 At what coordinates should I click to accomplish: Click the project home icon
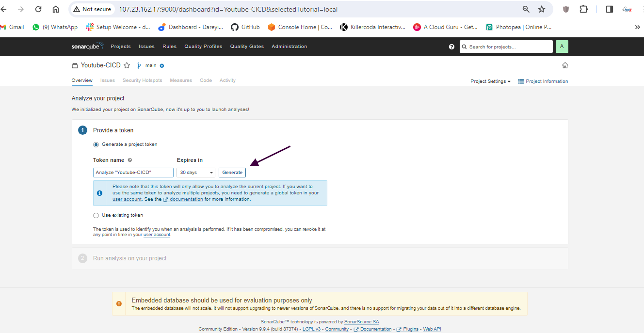click(564, 65)
